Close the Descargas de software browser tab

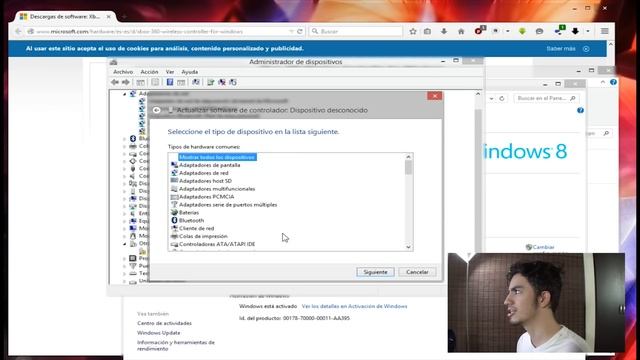109,17
